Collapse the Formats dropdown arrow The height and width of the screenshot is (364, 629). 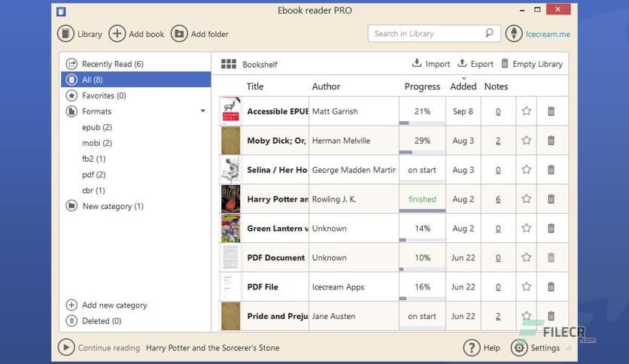tap(203, 111)
